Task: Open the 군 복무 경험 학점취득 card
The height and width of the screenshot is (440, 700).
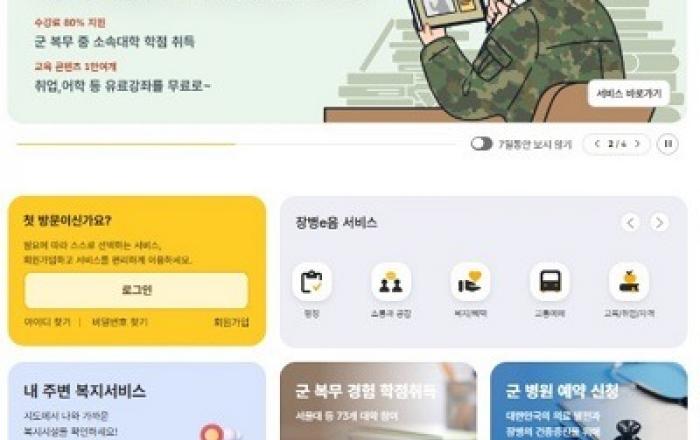Action: (379, 401)
